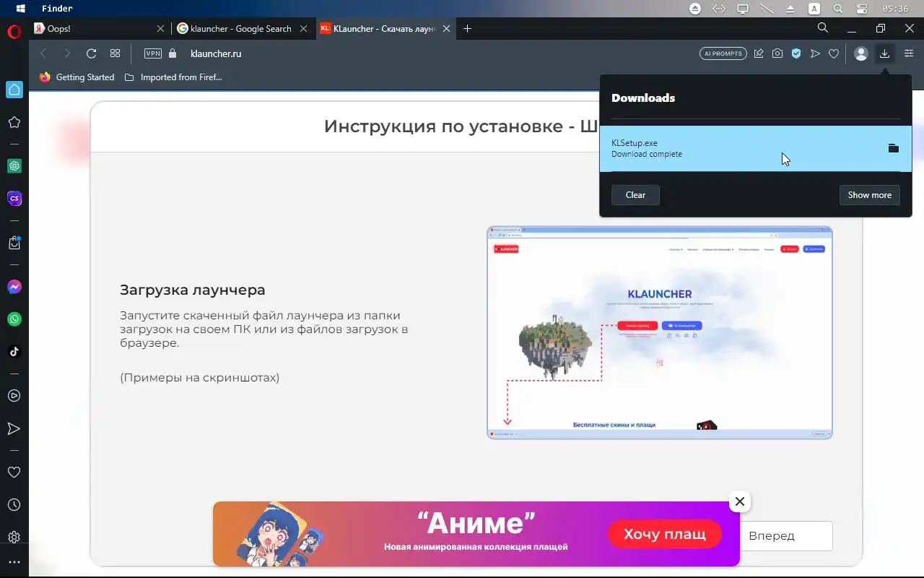Open the sidebar three-dots setup menu

[14, 562]
